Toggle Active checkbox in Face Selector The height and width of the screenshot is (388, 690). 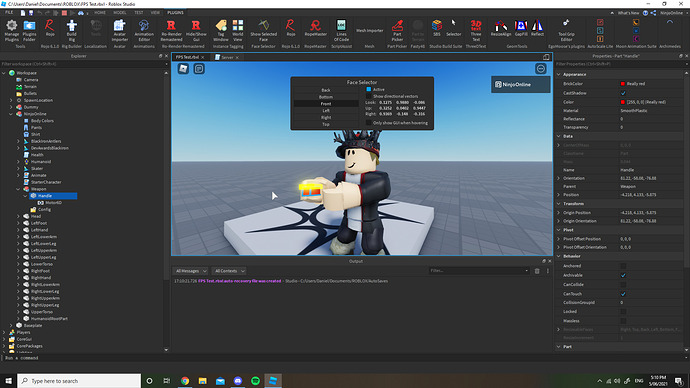pyautogui.click(x=369, y=89)
